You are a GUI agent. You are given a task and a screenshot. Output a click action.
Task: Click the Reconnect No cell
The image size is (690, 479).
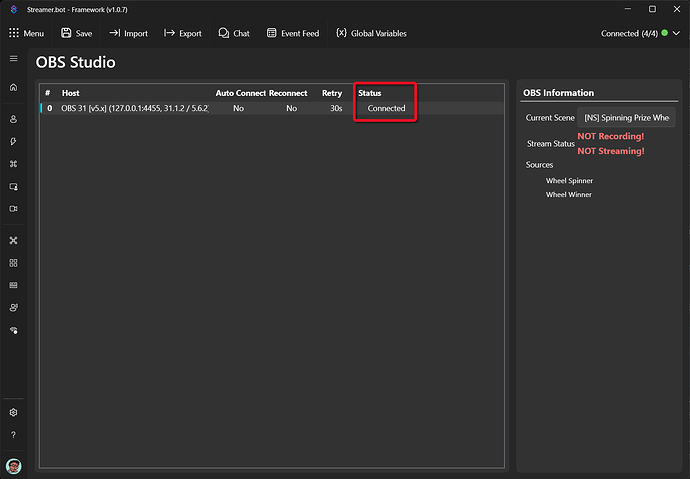(291, 108)
